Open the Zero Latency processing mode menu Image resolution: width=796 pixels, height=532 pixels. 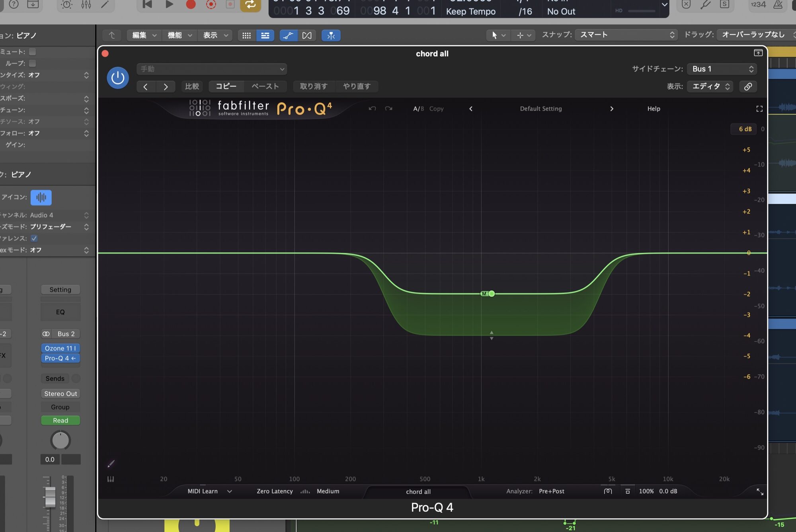[x=275, y=491]
